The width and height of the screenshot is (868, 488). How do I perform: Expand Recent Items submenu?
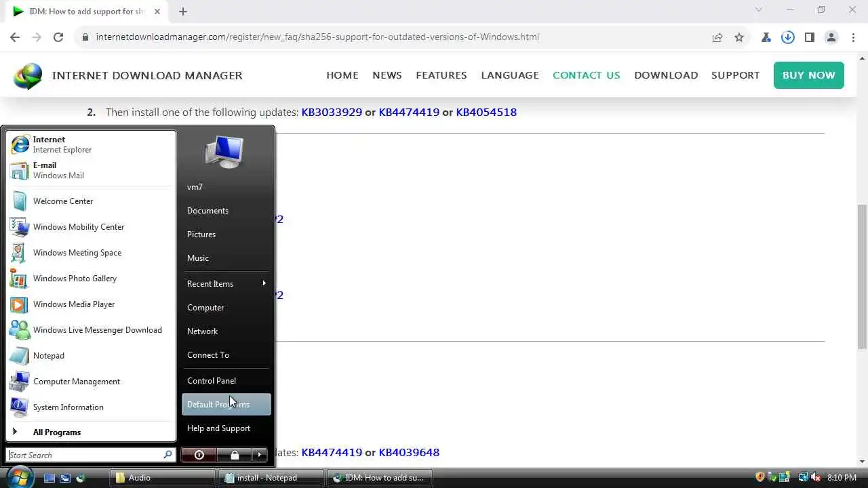pos(226,284)
